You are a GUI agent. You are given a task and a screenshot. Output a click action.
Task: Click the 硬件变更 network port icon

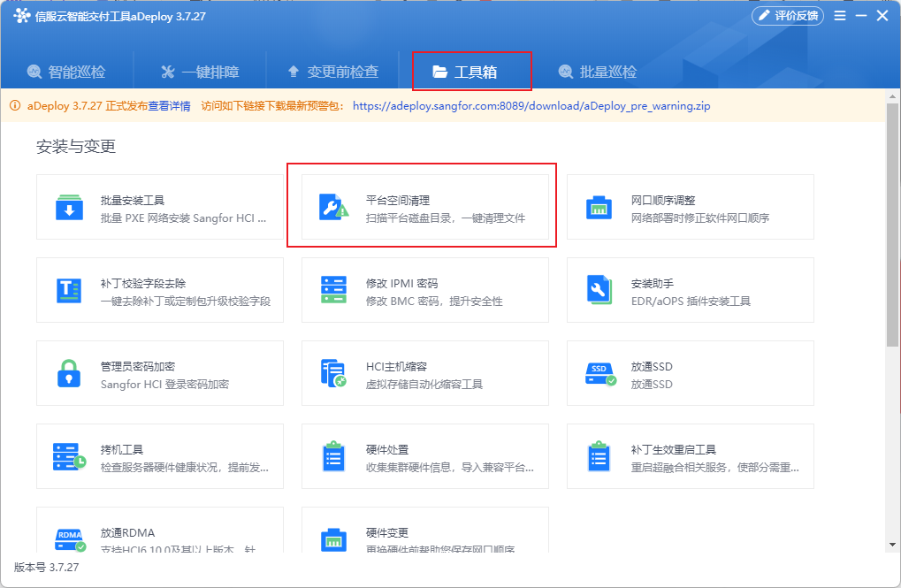[334, 539]
